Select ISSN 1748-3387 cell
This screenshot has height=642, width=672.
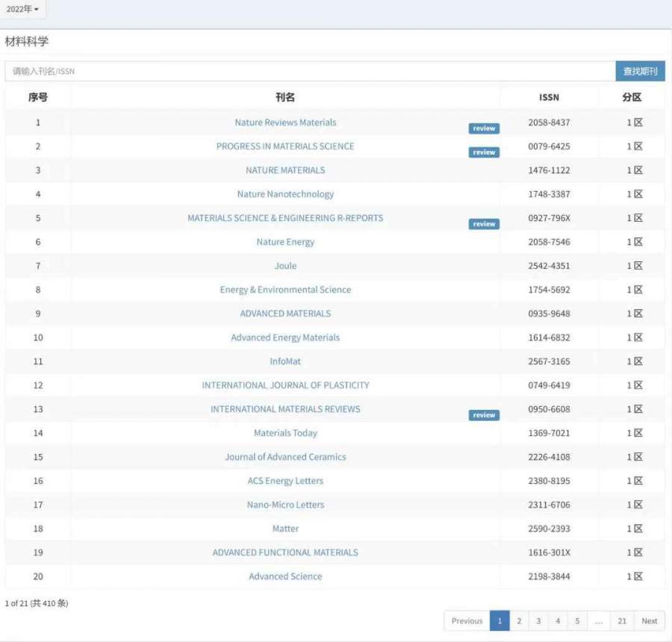pyautogui.click(x=550, y=194)
